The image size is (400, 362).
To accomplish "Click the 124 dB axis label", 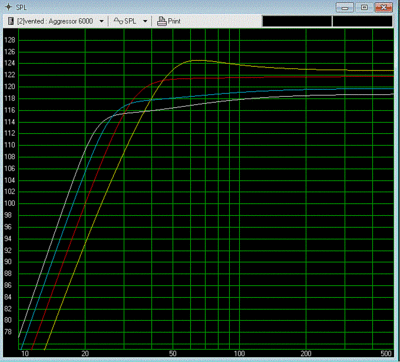I will point(9,64).
